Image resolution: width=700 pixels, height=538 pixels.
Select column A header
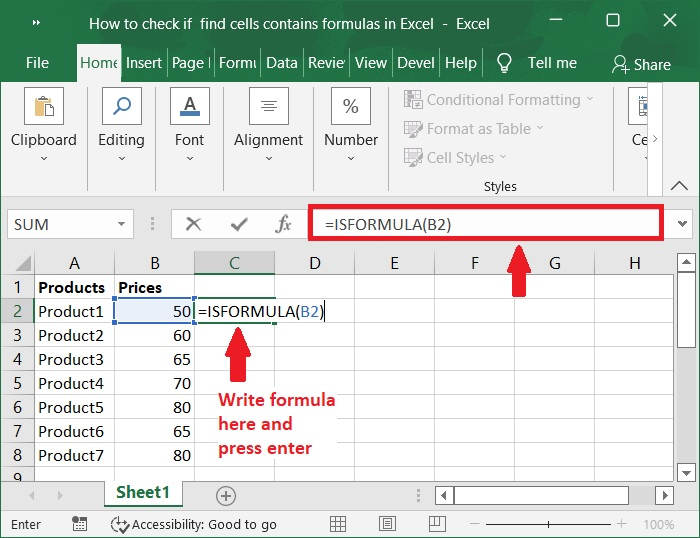75,263
